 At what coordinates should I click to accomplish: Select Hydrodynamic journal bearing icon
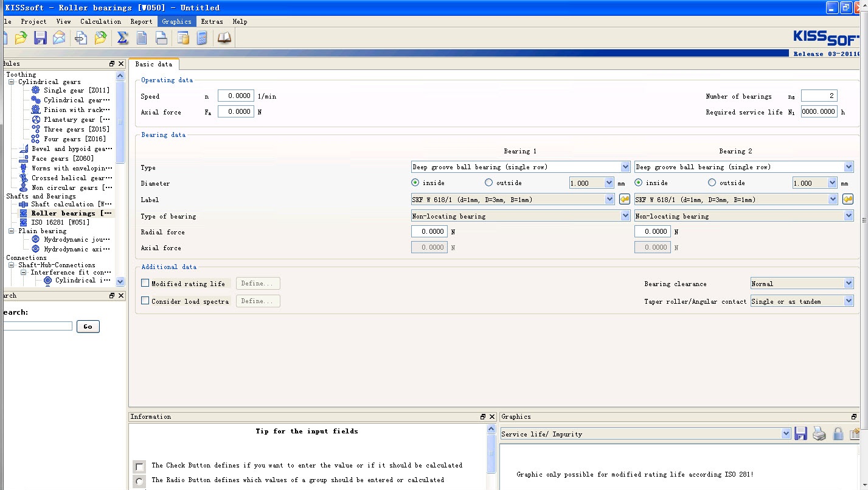tap(36, 239)
